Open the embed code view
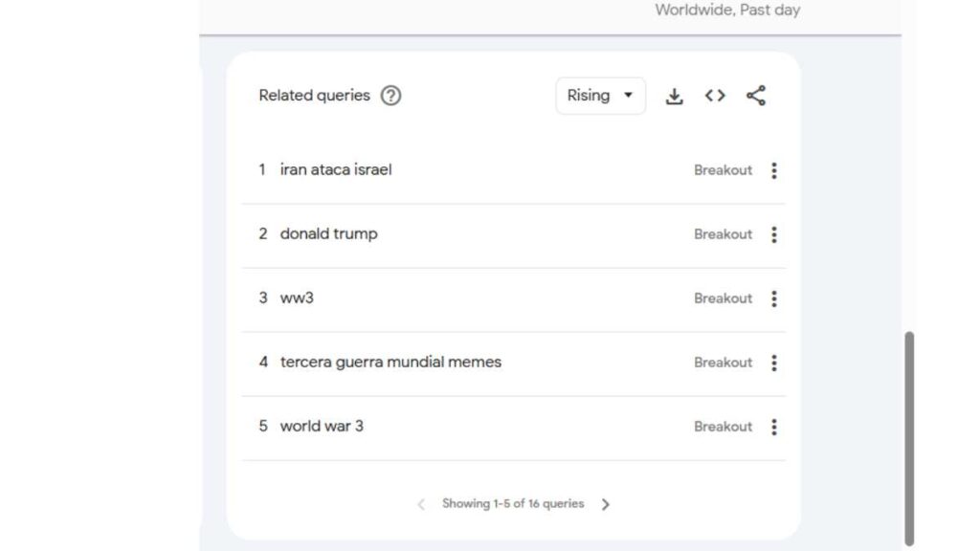The image size is (980, 551). 715,96
